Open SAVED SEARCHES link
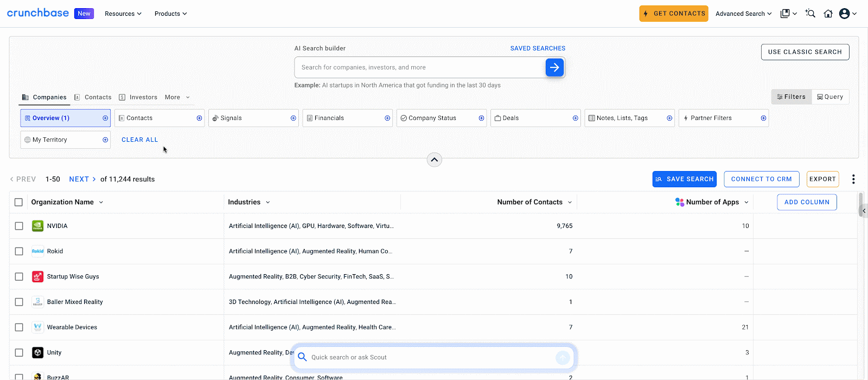Screen dimensions: 868x380 [538, 48]
